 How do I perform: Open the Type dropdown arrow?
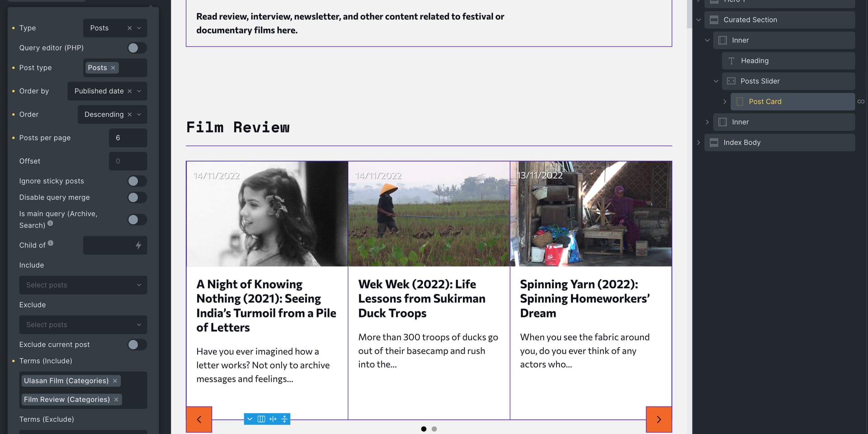[x=139, y=28]
